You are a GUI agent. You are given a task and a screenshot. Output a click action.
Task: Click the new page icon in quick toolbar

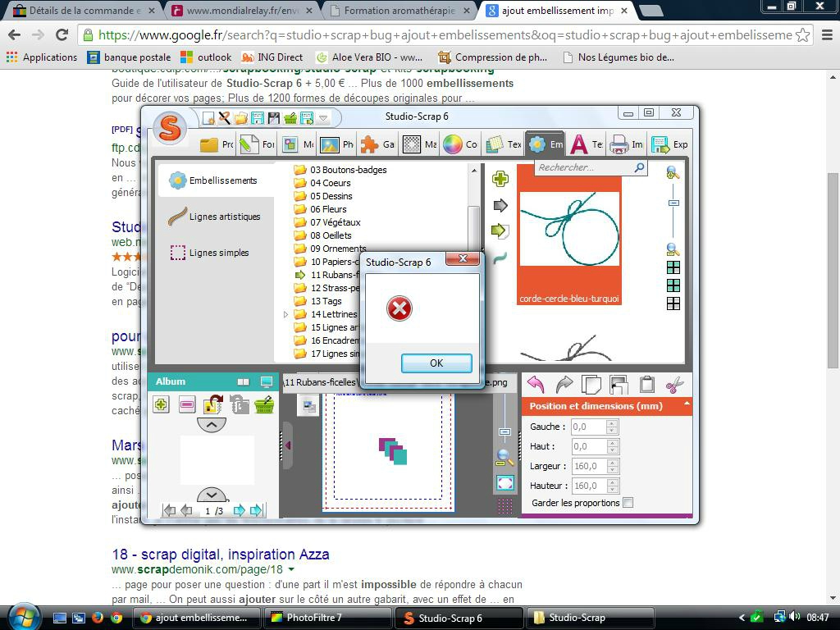pos(208,118)
